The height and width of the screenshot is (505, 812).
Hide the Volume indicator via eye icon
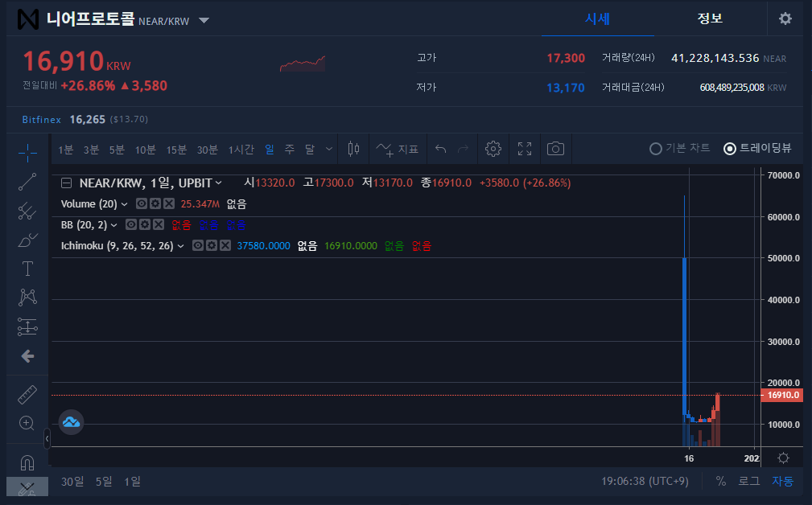pyautogui.click(x=142, y=204)
